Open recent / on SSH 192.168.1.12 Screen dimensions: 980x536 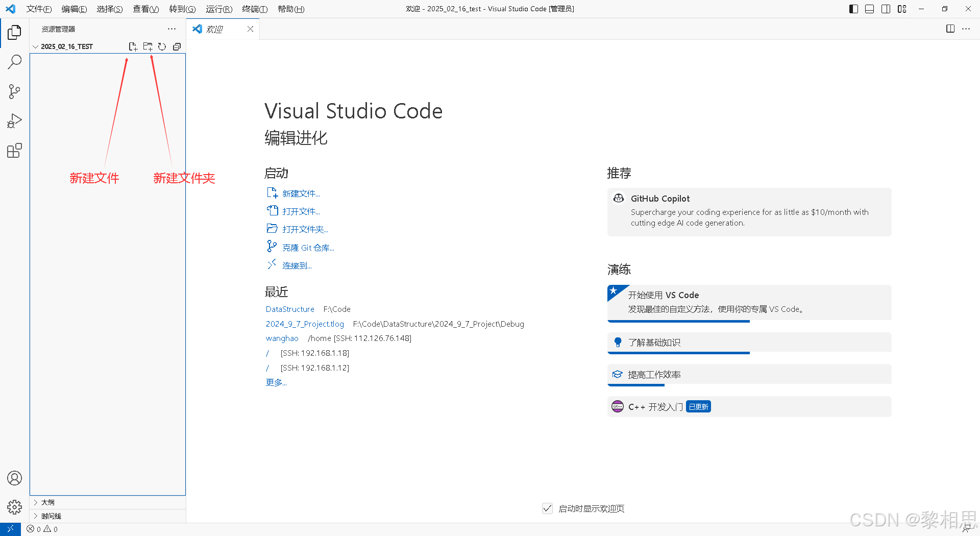(x=267, y=368)
